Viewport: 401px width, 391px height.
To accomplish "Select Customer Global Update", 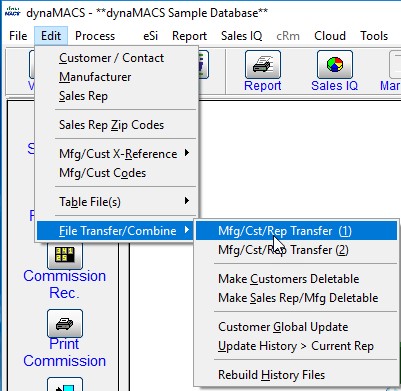I will (297, 327).
